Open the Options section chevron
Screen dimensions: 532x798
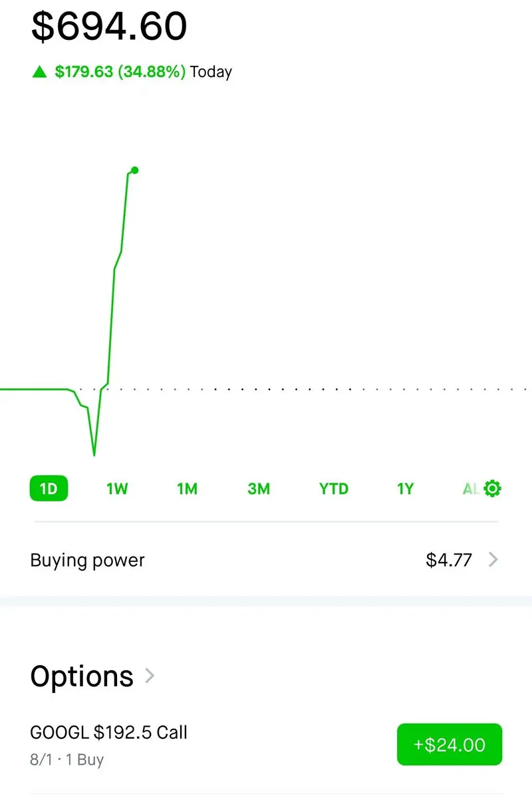tap(150, 676)
